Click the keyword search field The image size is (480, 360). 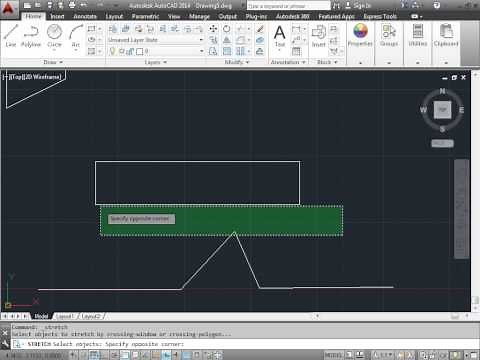288,6
